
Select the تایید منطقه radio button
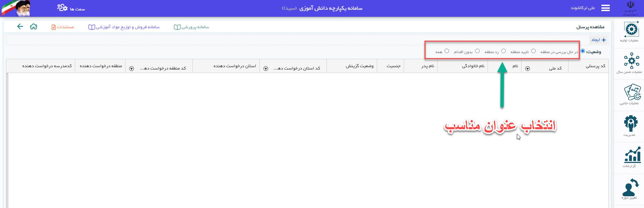click(533, 51)
